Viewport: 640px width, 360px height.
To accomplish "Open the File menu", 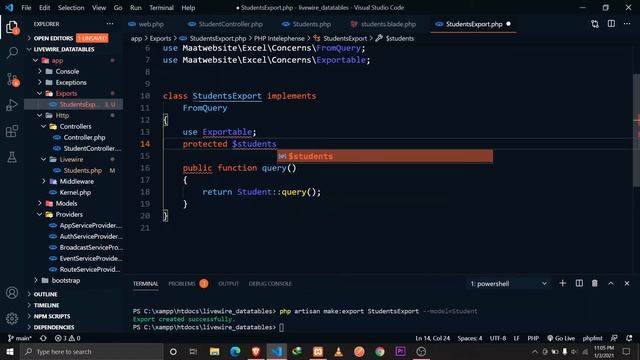I will tap(26, 8).
